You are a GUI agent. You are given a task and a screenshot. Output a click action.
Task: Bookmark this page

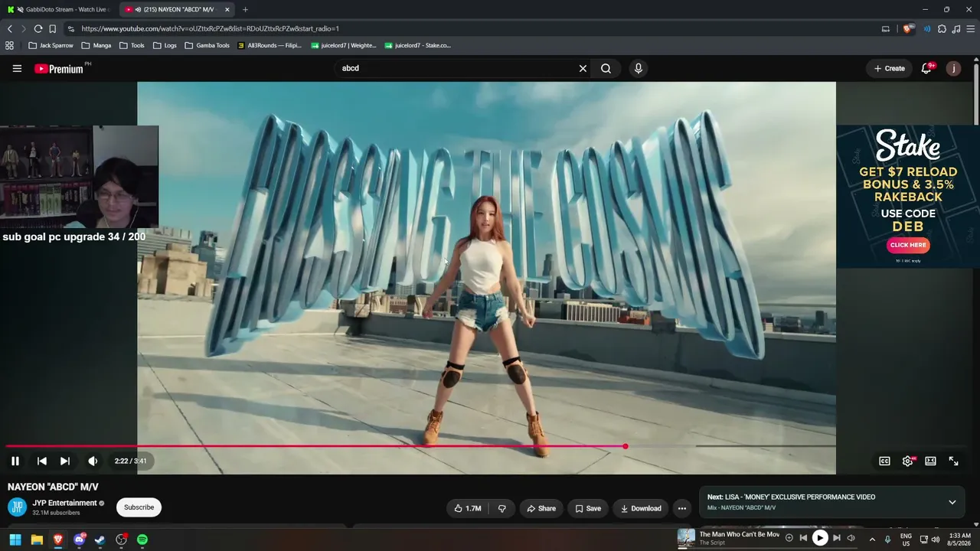tap(52, 28)
